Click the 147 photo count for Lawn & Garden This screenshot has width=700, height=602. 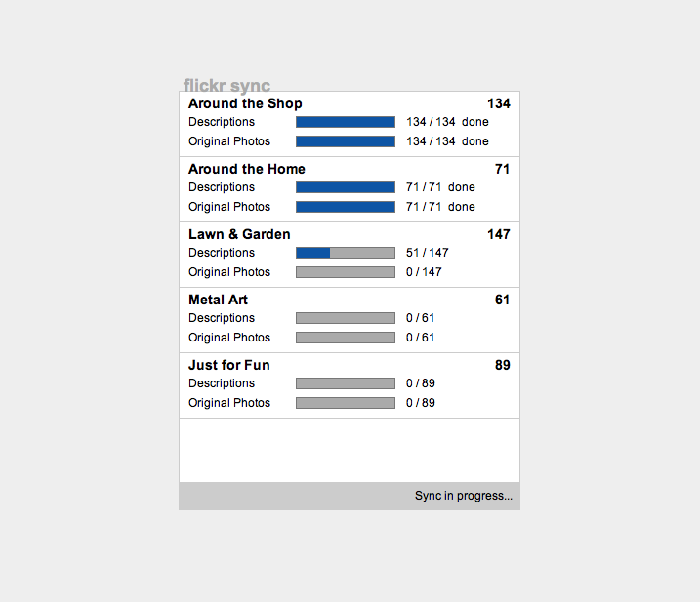(x=499, y=234)
